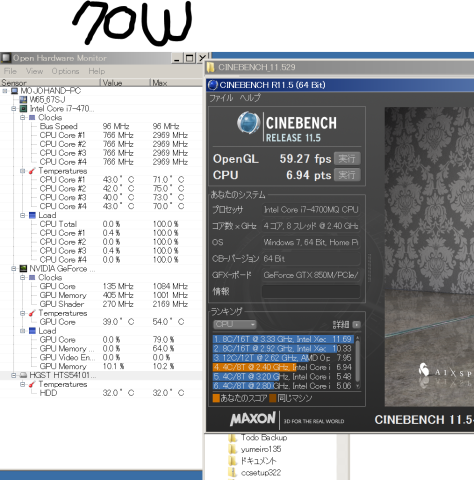Click the HDD Temperatures thermometer icon
Viewport: 474px width, 480px height.
[x=32, y=384]
